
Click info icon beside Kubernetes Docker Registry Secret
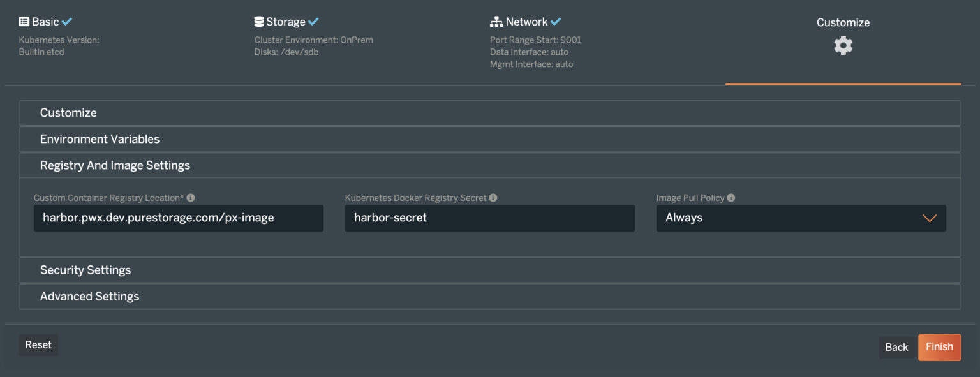(x=493, y=198)
